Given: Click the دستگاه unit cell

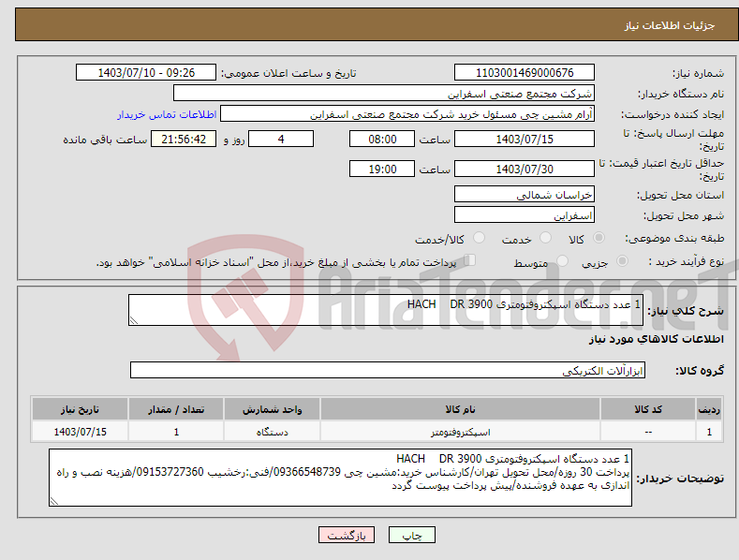Looking at the screenshot, I should 272,432.
